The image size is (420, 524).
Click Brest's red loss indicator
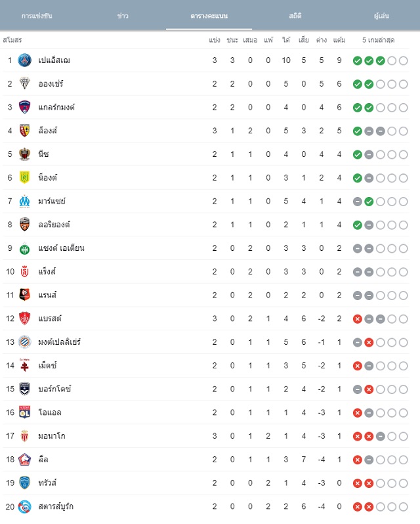coord(357,319)
